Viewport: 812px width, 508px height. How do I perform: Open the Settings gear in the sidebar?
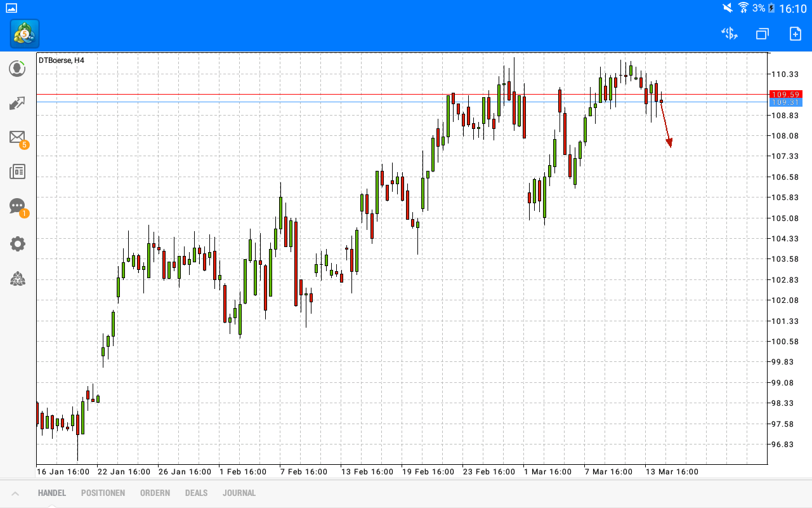click(17, 244)
